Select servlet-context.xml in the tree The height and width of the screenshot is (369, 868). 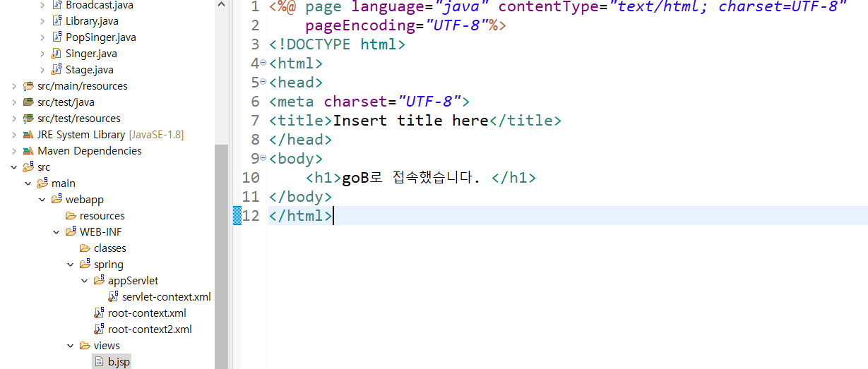pos(167,297)
